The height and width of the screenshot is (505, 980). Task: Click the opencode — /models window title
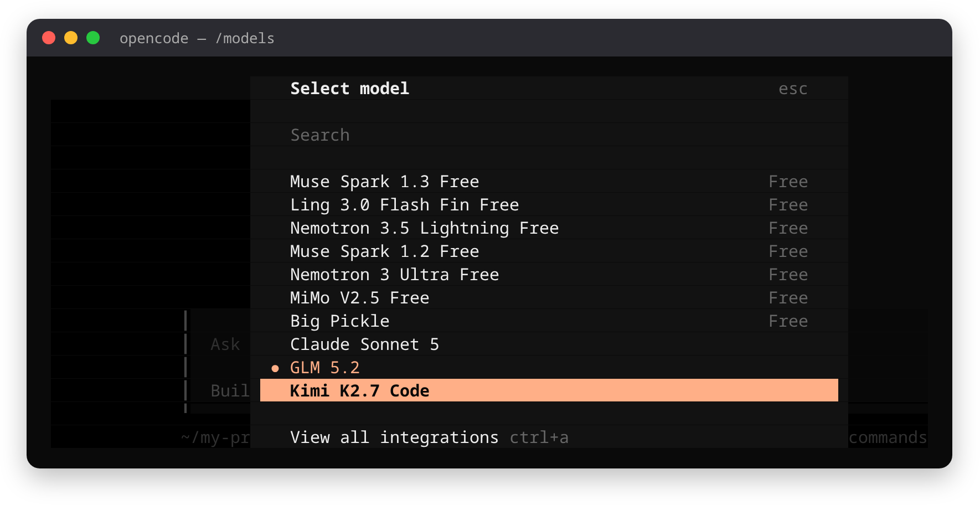(197, 38)
